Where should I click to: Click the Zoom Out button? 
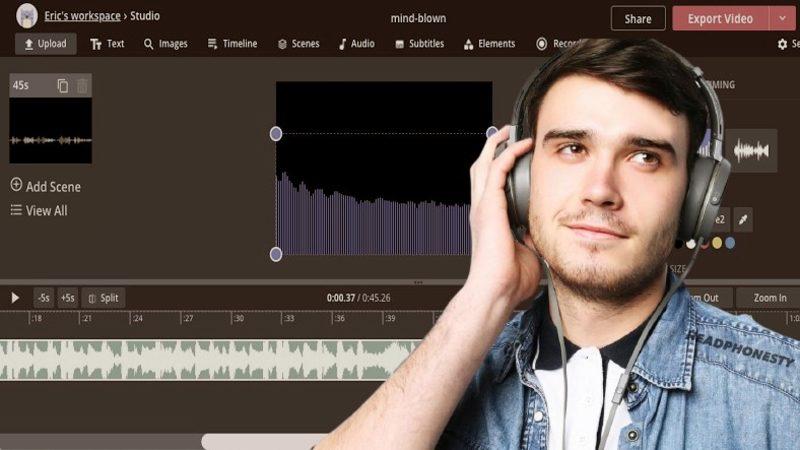[707, 298]
